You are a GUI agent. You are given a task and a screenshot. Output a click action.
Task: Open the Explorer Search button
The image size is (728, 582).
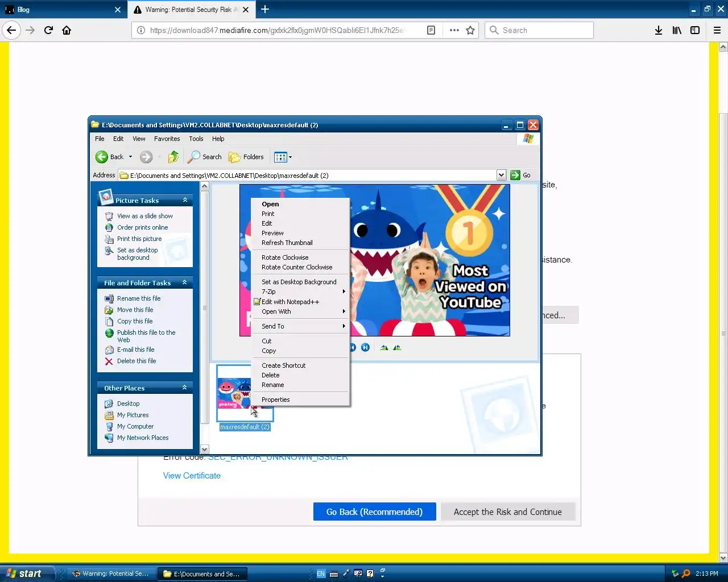pos(205,157)
